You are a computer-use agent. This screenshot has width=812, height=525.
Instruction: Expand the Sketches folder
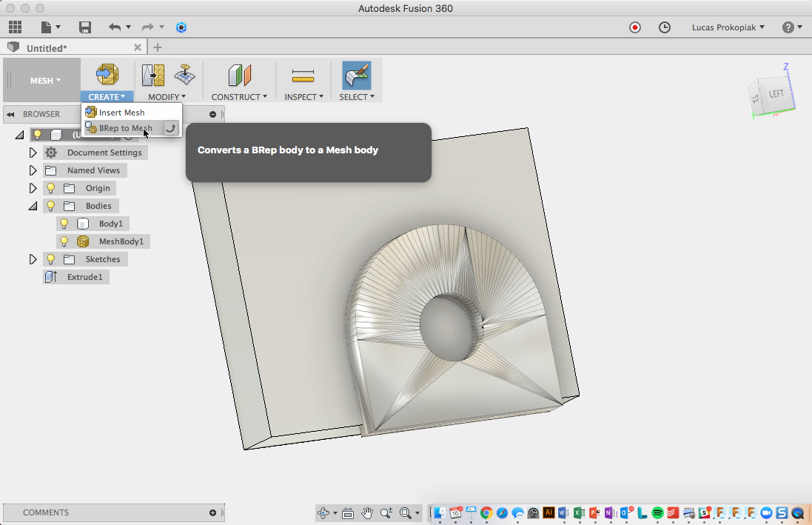33,259
